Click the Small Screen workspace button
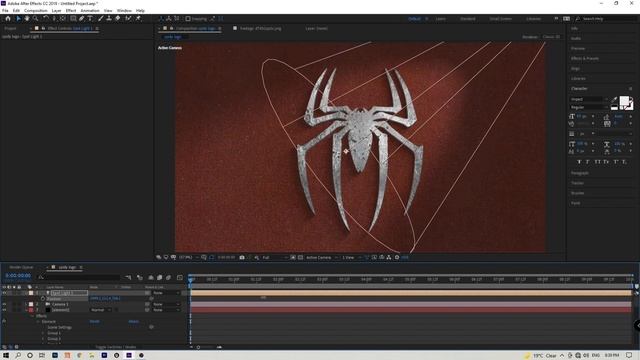This screenshot has width=640, height=360. point(500,18)
